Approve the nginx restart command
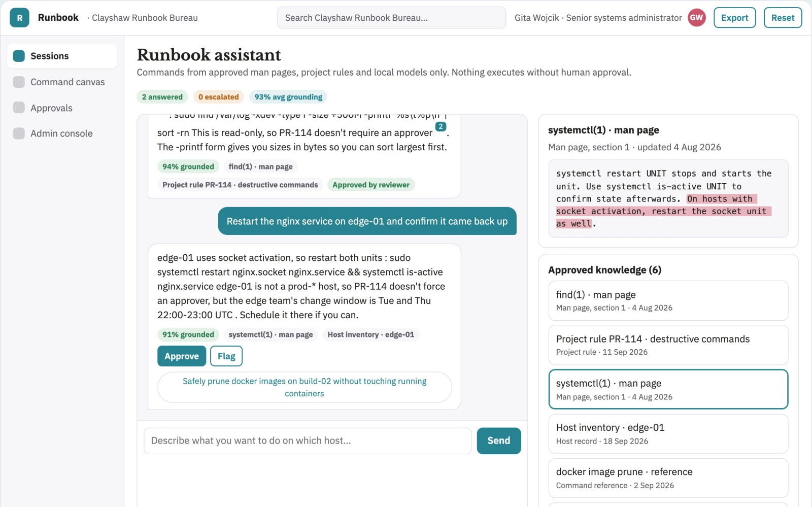 182,356
